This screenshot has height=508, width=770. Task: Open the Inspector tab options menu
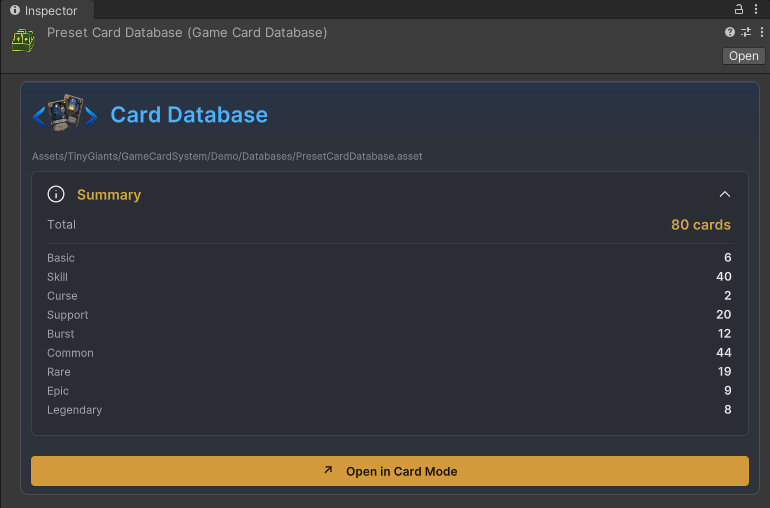tap(756, 9)
